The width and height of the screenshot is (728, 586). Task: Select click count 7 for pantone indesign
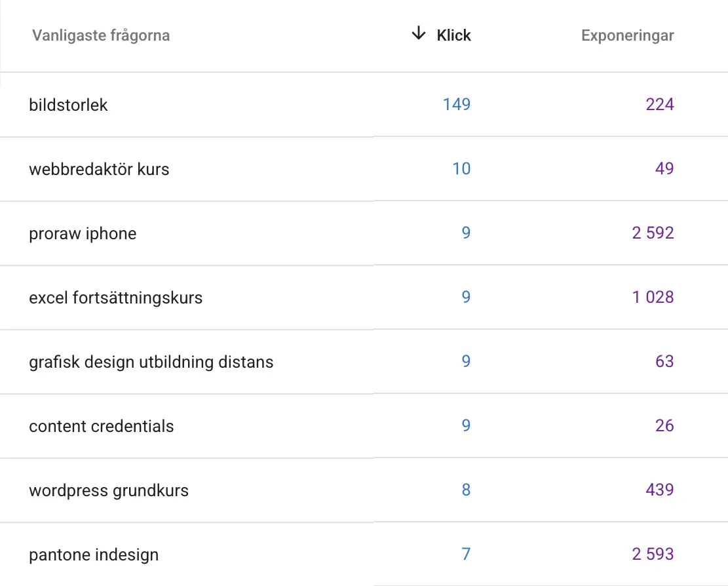(x=466, y=553)
